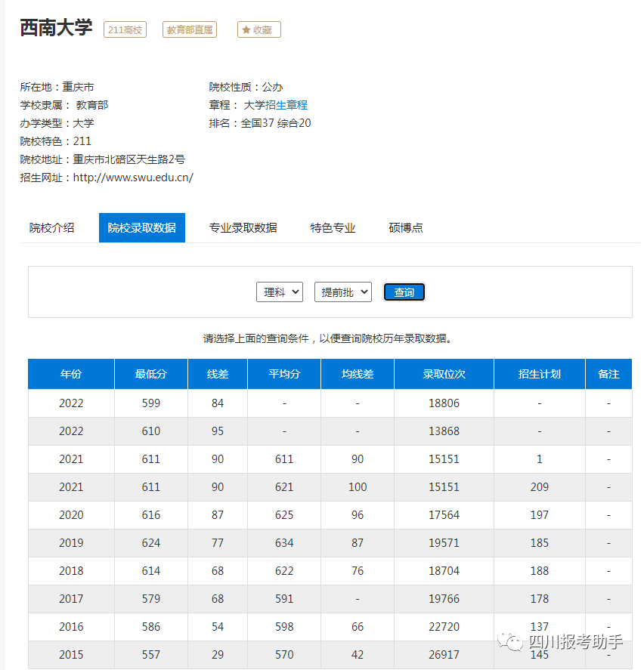Click the 2020 year cell

[x=71, y=515]
